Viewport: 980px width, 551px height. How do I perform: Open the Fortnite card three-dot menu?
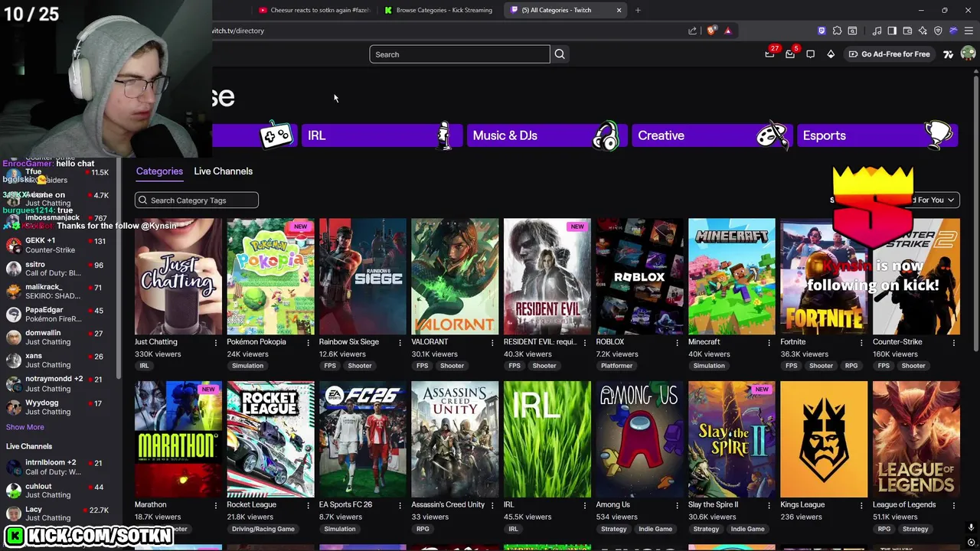(861, 342)
